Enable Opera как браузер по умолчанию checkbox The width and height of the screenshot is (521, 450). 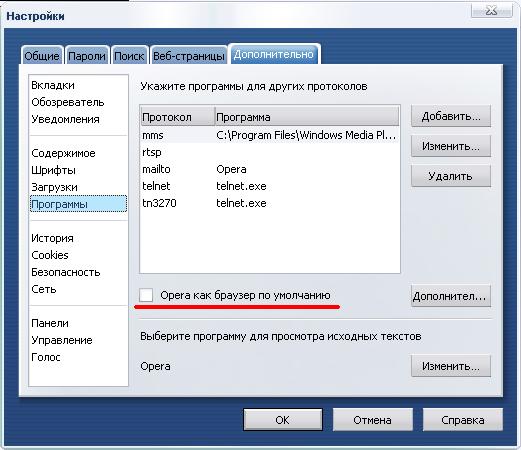146,295
